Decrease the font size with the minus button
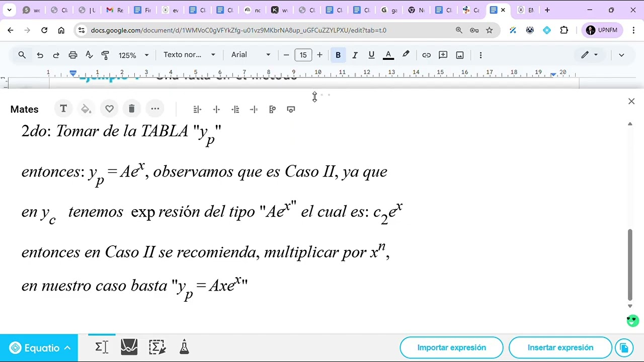Screen dimensions: 644x362 click(x=286, y=55)
